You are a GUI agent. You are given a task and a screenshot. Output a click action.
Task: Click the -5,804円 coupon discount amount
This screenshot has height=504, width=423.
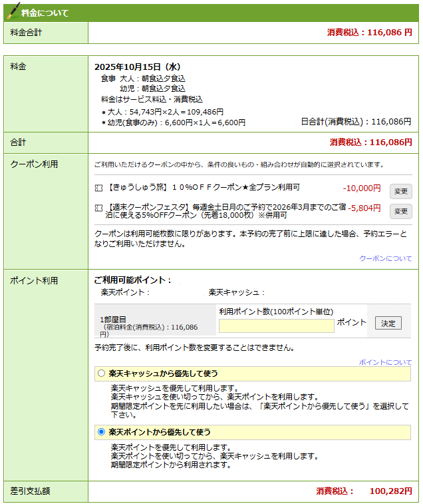[x=364, y=208]
